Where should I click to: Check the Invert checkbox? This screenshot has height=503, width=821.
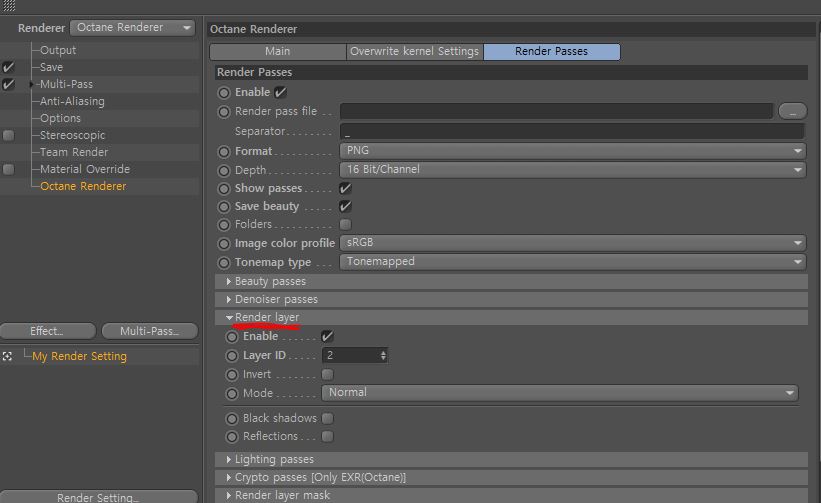(x=327, y=374)
